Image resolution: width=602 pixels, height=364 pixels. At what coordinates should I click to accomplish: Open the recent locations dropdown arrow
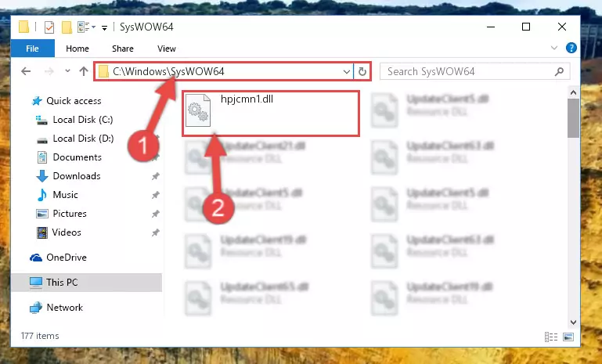point(67,71)
